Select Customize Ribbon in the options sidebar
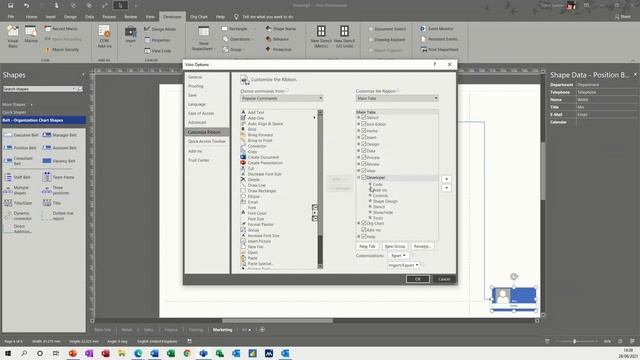640x360 pixels. (207, 132)
